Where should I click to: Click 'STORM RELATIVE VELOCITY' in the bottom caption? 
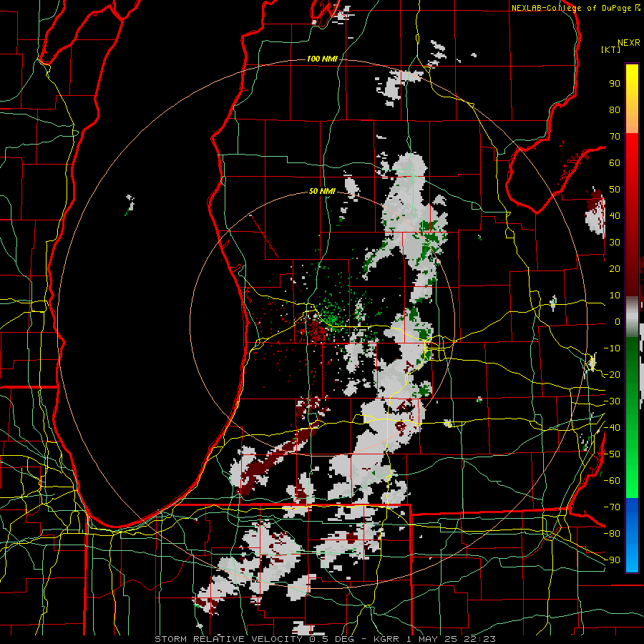tap(228, 639)
